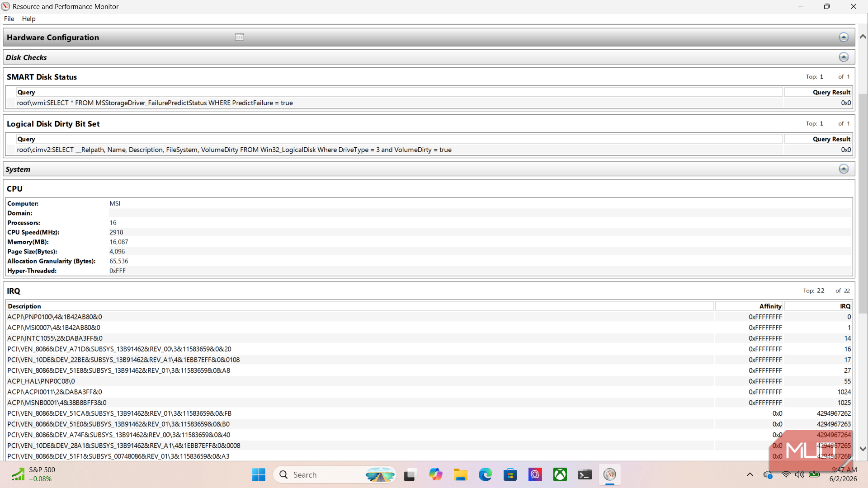Click the SMART Disk Status heading

(x=42, y=77)
